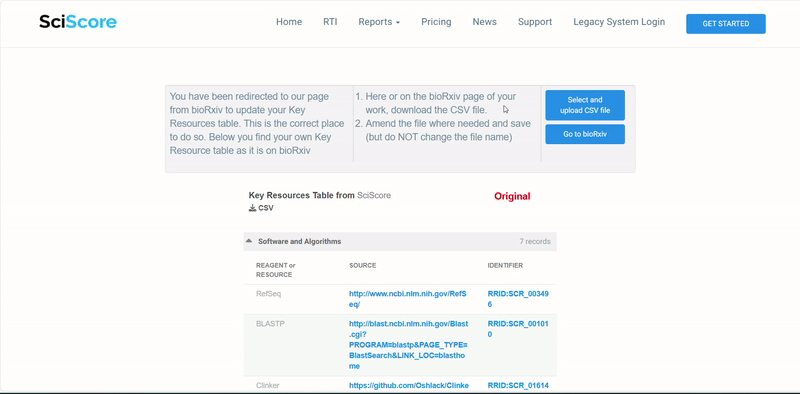
Task: Download the Key Resources CSV file
Action: [x=261, y=208]
